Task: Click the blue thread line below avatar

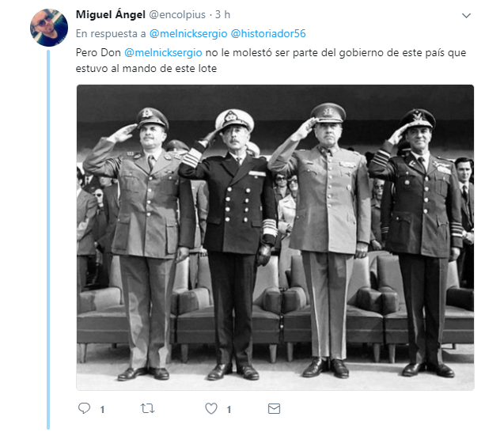Action: click(48, 240)
